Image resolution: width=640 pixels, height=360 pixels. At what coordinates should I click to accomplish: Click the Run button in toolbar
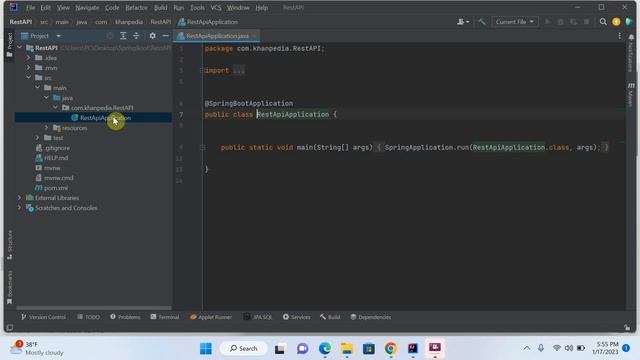(547, 22)
